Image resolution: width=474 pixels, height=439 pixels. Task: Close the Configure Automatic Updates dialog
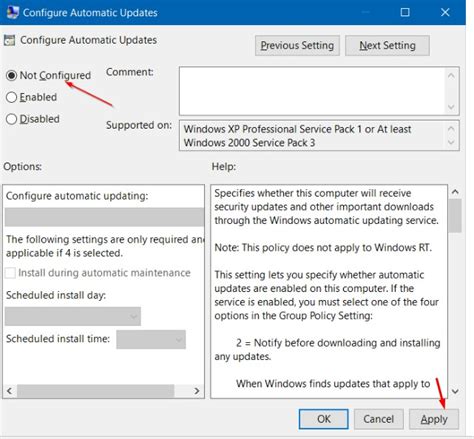445,12
